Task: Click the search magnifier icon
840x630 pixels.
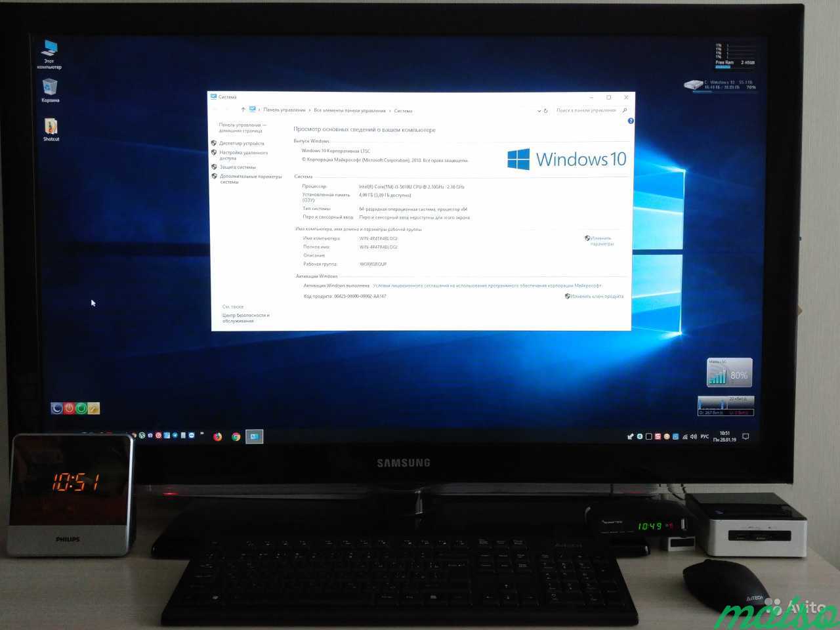Action: [x=624, y=110]
